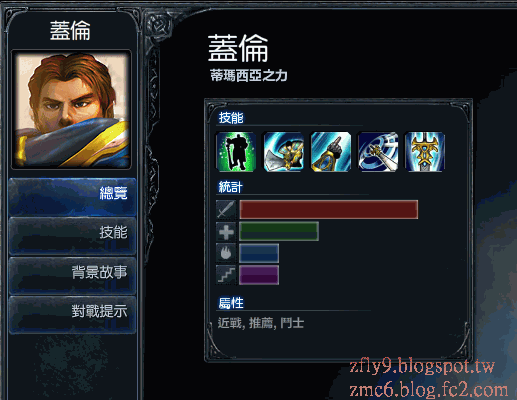Viewport: 517px width, 400px height.
Task: Select the second skill icon with axe
Action: coord(284,152)
